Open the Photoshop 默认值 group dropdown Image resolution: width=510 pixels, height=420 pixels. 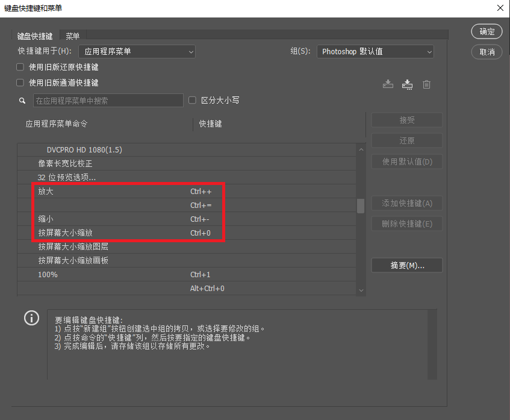[x=375, y=51]
